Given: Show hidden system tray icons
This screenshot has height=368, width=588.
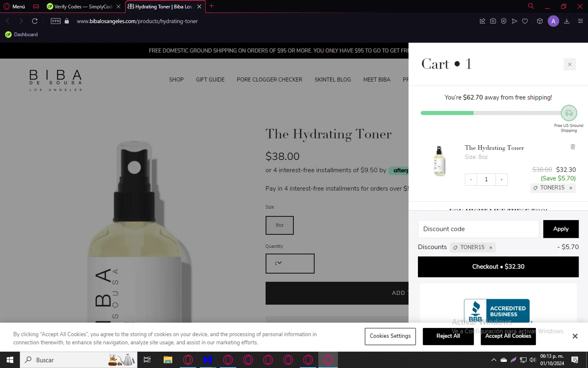Looking at the screenshot, I should (494, 360).
